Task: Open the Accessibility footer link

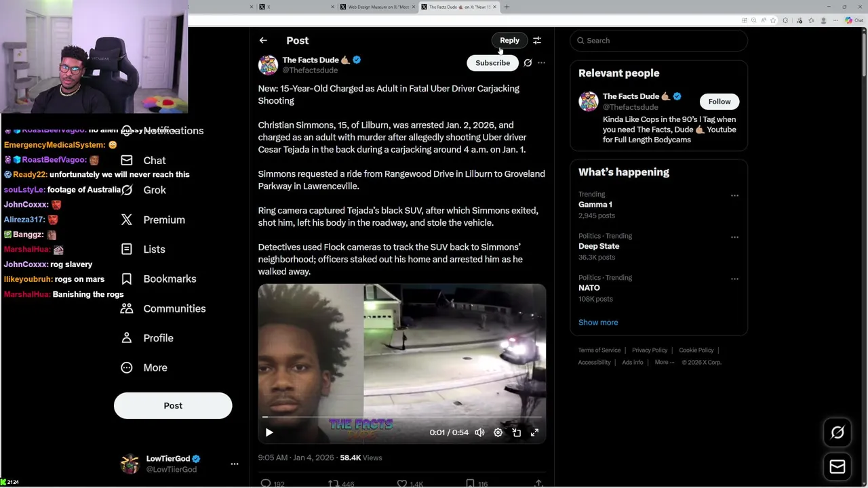Action: click(595, 363)
